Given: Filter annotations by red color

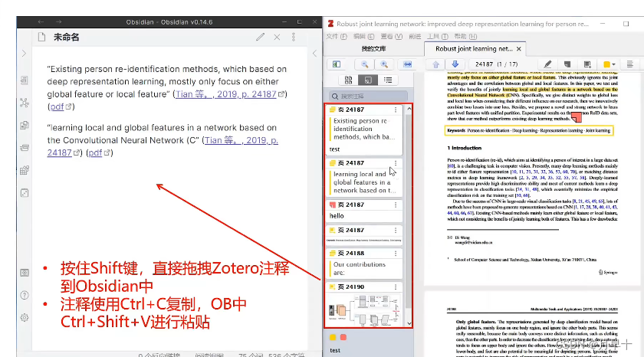Looking at the screenshot, I should point(343,337).
